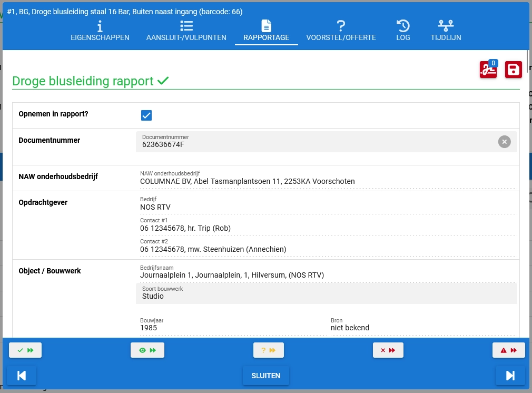Switch to the Tijdlijn tab
The height and width of the screenshot is (393, 532).
[446, 31]
